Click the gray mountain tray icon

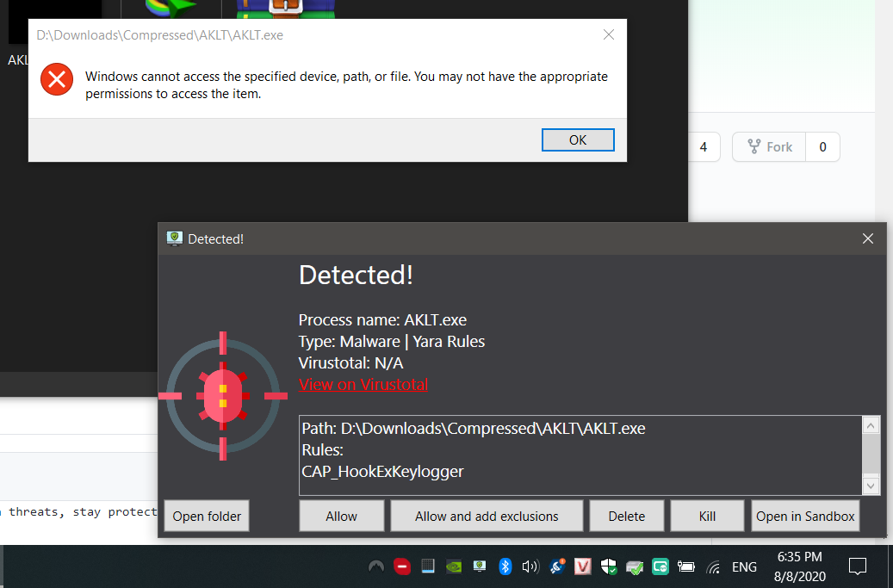(375, 566)
